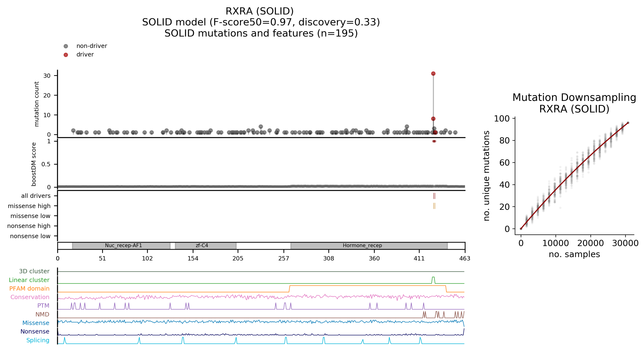Click the 'mutation count' y-axis label
The height and width of the screenshot is (352, 644).
click(x=36, y=104)
